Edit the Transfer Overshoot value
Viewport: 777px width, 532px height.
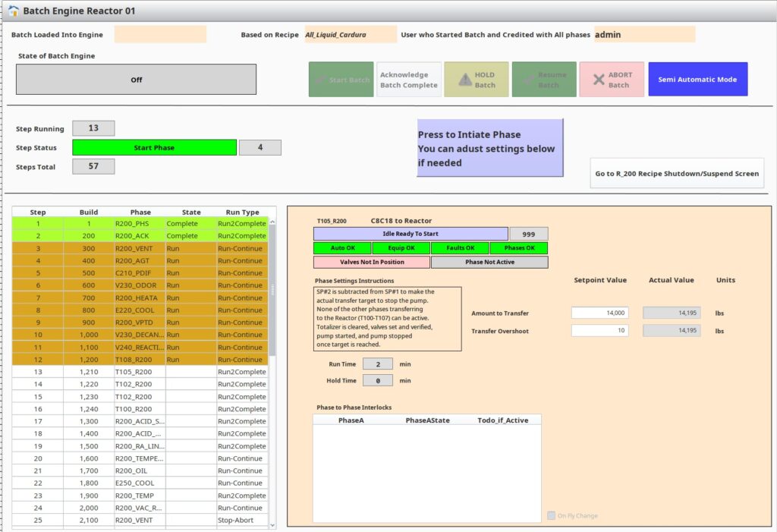click(x=602, y=330)
